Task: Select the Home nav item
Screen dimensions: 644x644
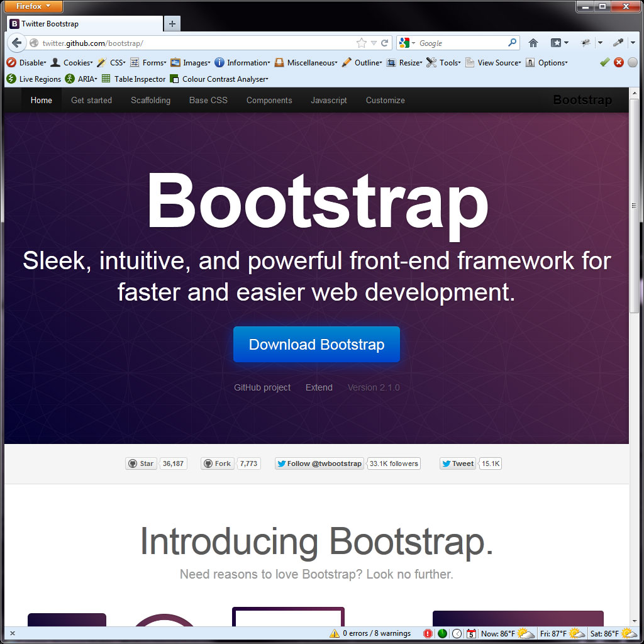Action: point(41,100)
